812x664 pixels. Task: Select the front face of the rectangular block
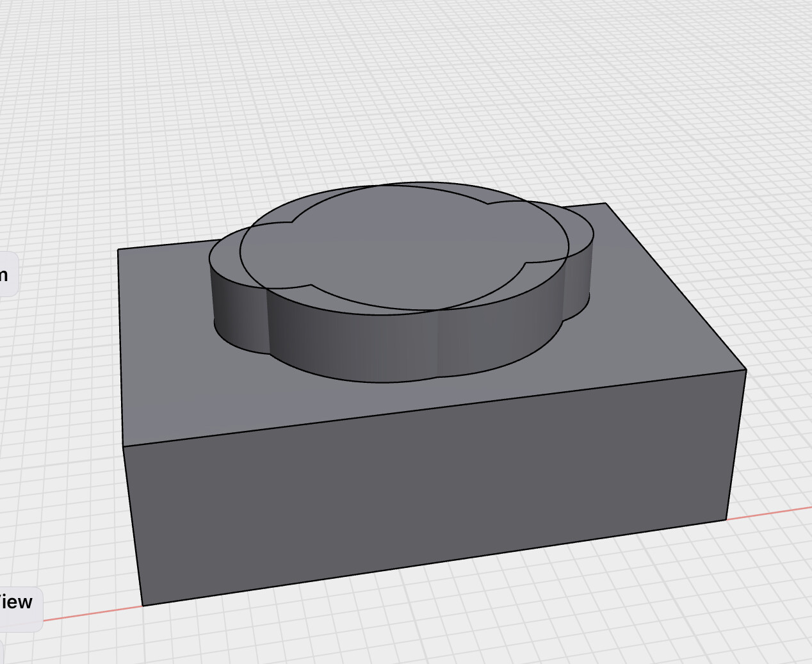coord(435,487)
